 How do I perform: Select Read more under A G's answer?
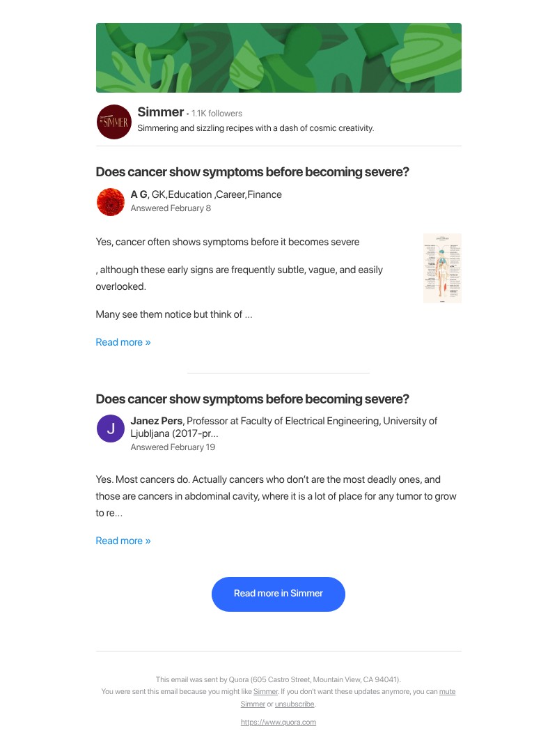pyautogui.click(x=123, y=342)
